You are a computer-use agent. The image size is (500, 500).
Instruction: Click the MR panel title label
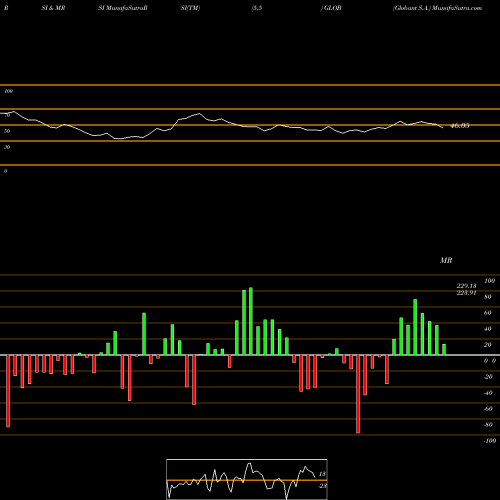tap(446, 260)
